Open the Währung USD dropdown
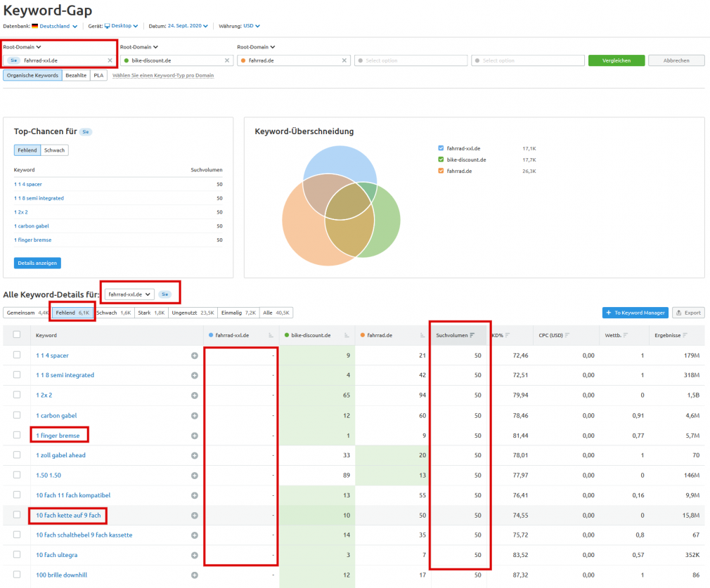 [251, 26]
